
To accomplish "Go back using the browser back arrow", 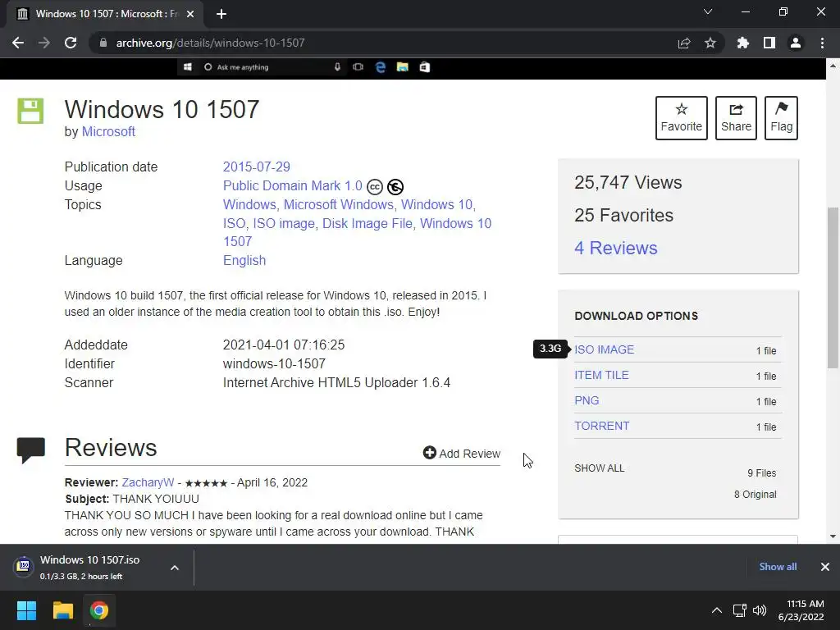I will coord(18,43).
